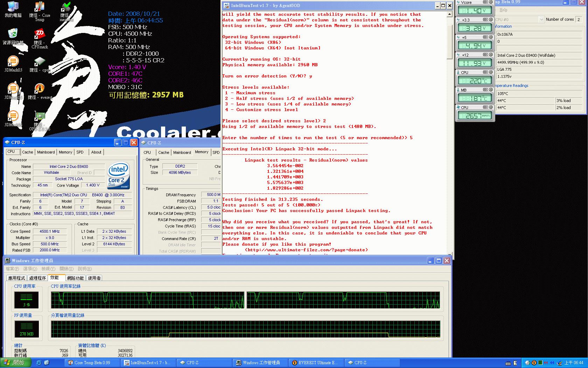Screen dimensions: 588x368
Task: Open the Networking tab in Task Manager
Action: (75, 278)
